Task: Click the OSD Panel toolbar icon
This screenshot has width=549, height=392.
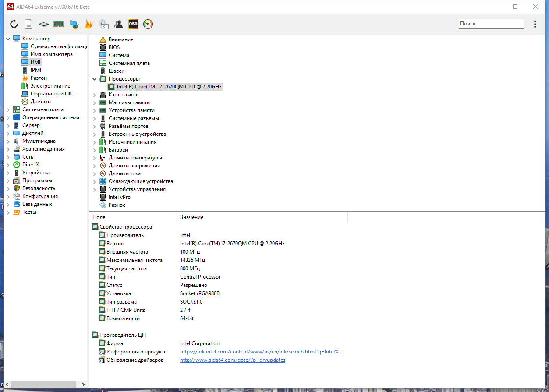Action: (x=133, y=24)
